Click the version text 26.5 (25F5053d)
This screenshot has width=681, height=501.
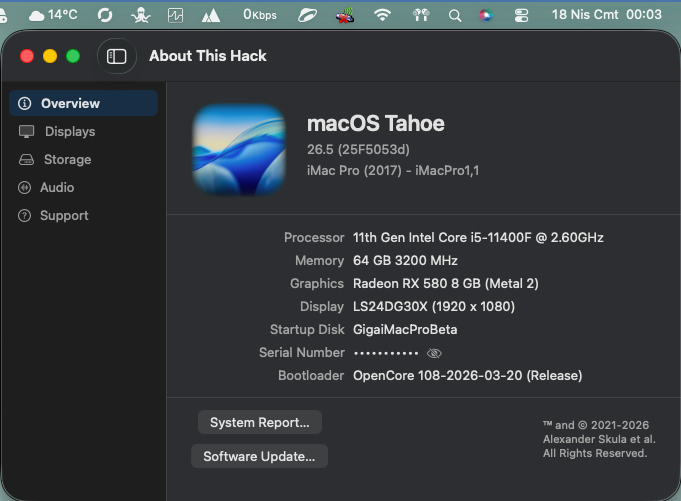click(358, 149)
